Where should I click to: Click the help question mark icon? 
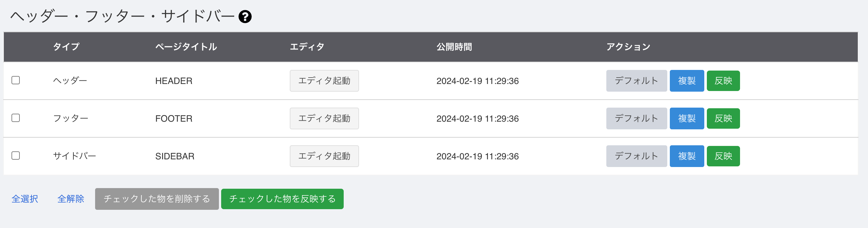[x=245, y=17]
